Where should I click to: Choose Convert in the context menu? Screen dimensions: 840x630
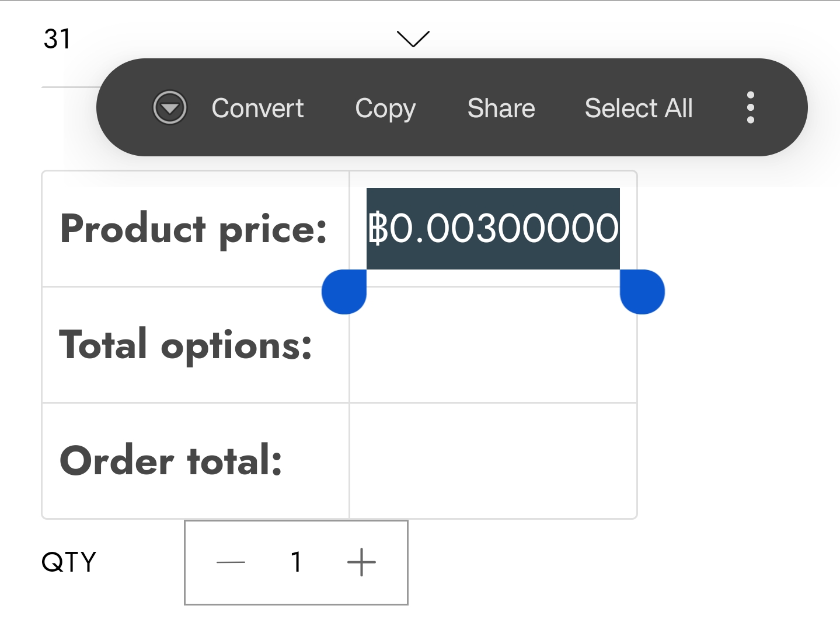(x=257, y=108)
